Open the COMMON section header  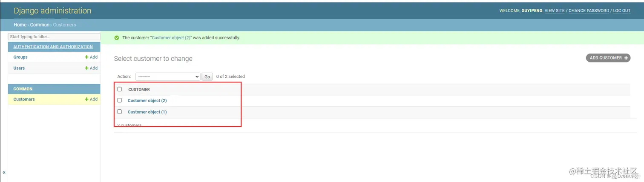click(x=23, y=89)
